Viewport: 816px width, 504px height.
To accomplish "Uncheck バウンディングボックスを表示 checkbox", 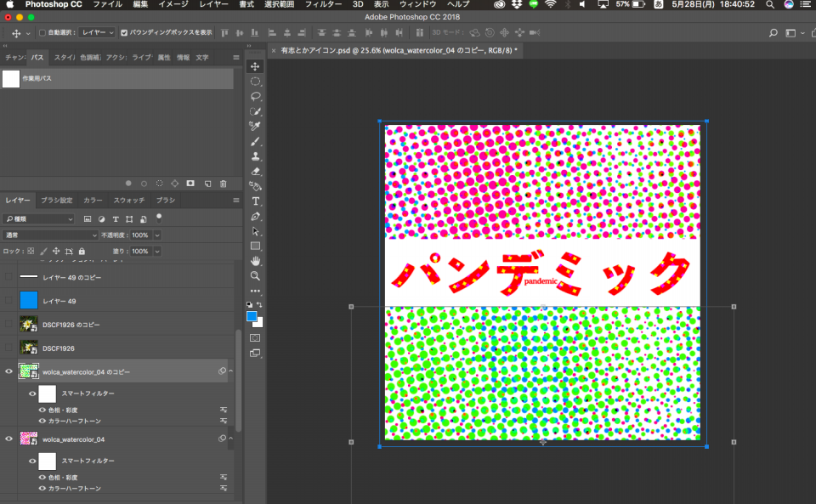I will [124, 33].
